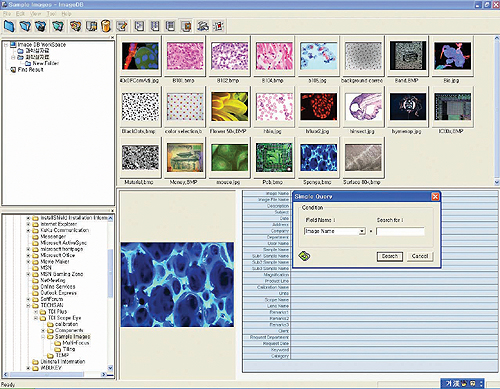
Task: Collapse the TECHSAN folder node
Action: coord(28,305)
